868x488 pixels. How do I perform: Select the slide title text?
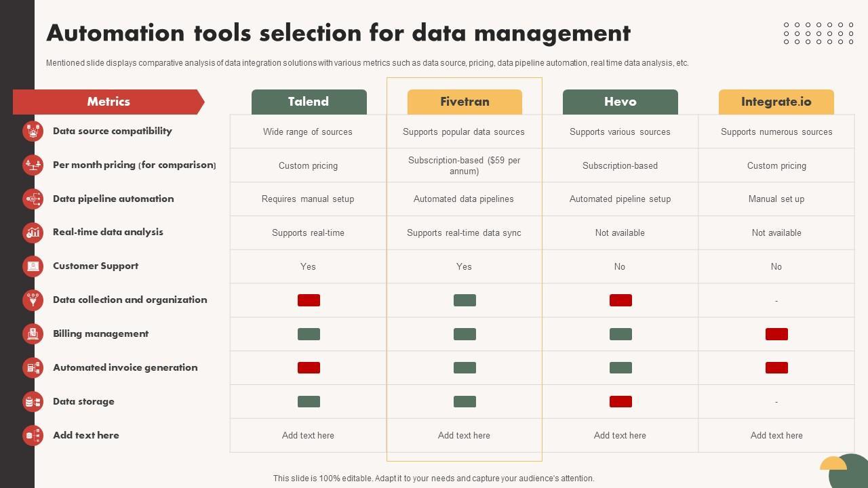click(338, 33)
